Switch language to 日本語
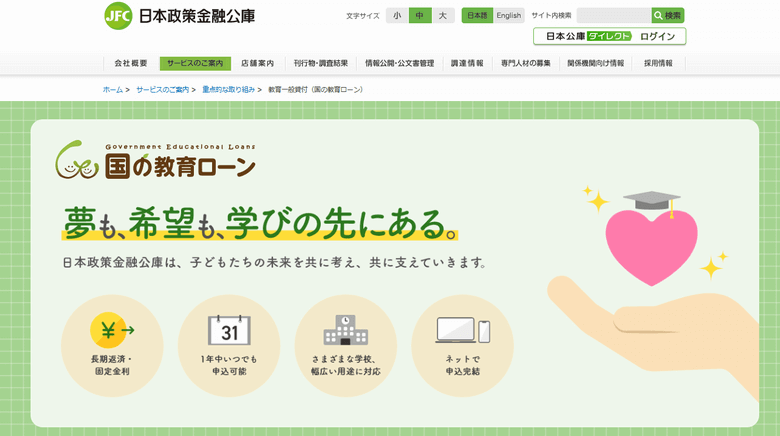 477,15
